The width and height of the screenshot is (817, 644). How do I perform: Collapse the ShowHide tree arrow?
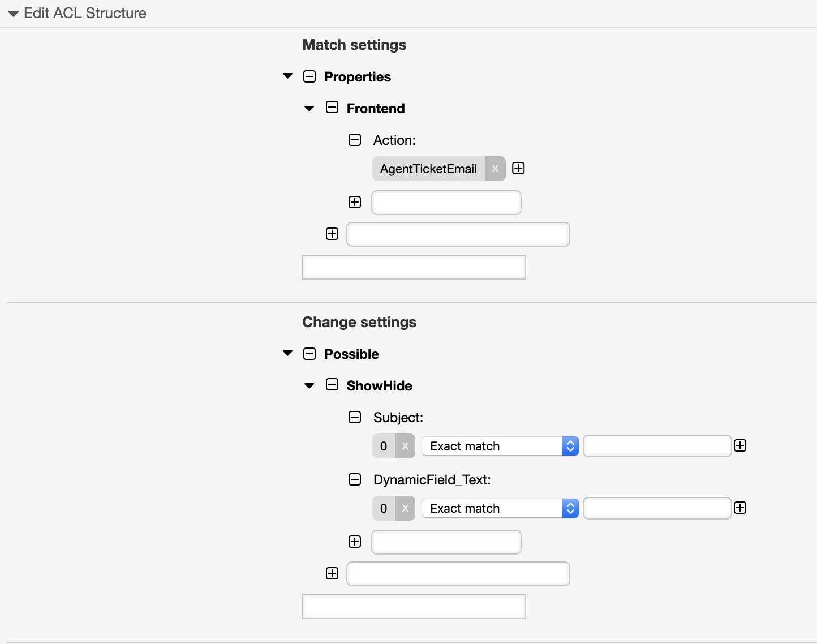click(x=309, y=385)
